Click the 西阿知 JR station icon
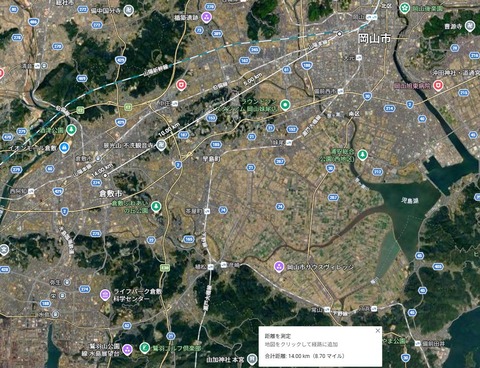The height and width of the screenshot is (368, 480). click(x=31, y=191)
